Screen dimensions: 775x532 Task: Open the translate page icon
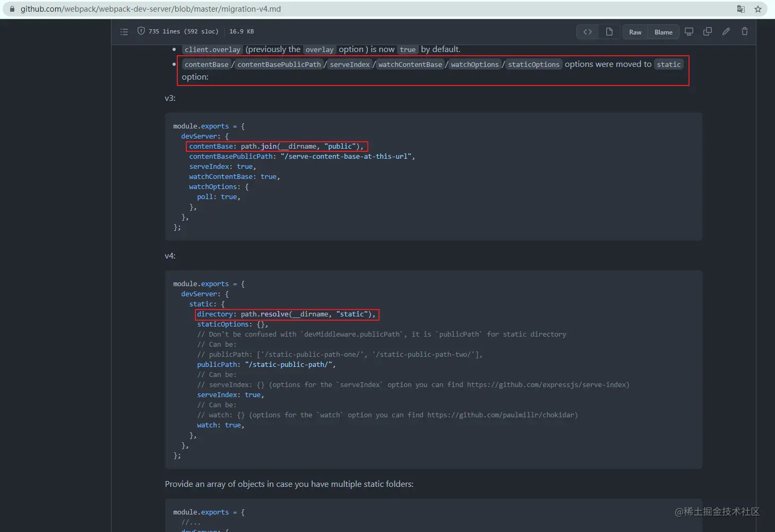point(741,9)
